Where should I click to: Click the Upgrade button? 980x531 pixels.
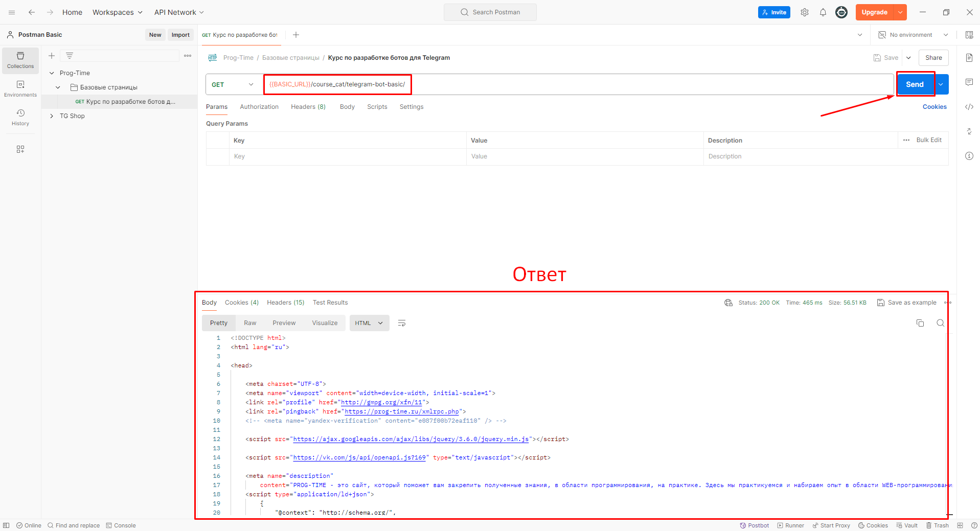point(875,12)
